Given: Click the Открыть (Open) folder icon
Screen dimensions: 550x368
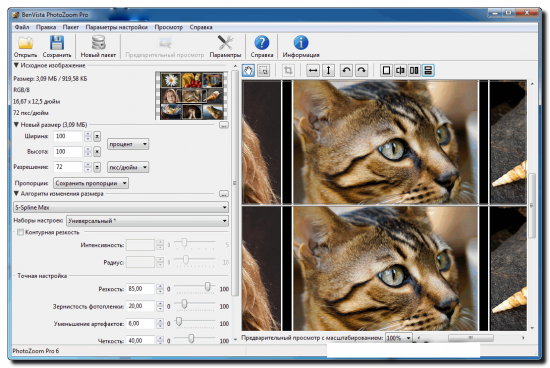Looking at the screenshot, I should pos(25,43).
